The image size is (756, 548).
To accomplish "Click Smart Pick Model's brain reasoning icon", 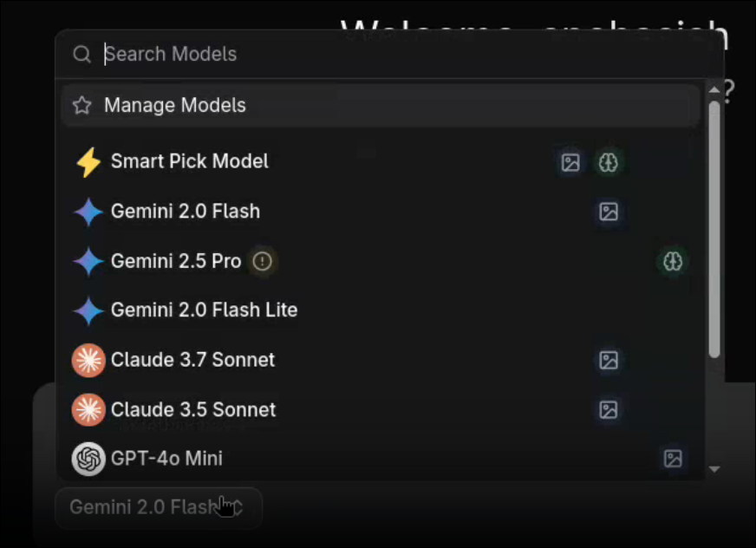I will pyautogui.click(x=609, y=162).
